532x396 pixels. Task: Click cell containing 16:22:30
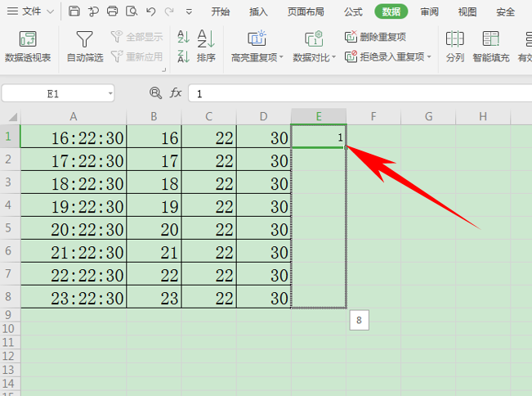(x=74, y=137)
